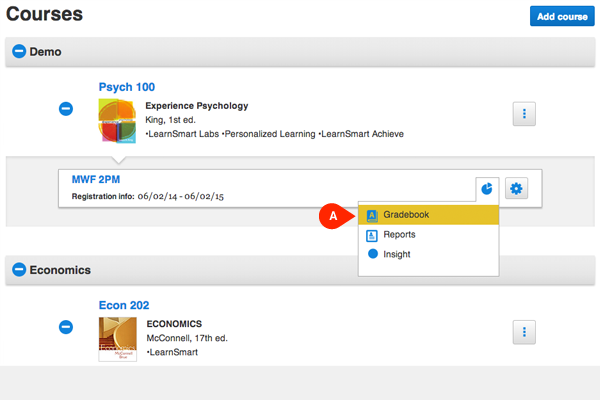
Task: Open the Psych 100 three-dot options menu
Action: pos(524,115)
